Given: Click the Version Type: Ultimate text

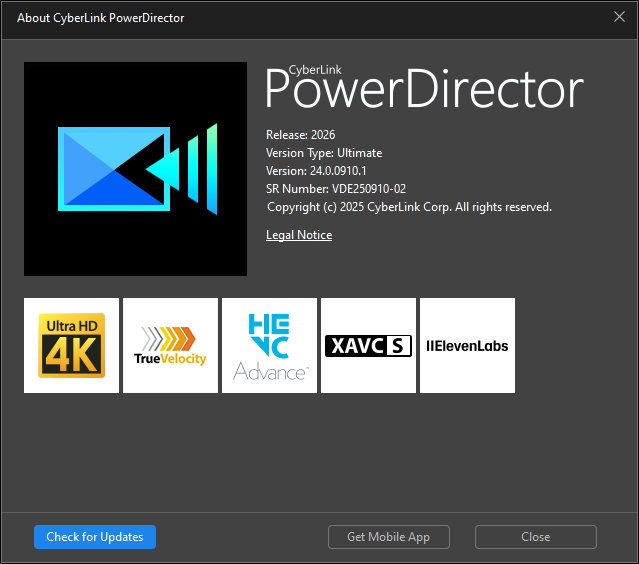Looking at the screenshot, I should 324,153.
